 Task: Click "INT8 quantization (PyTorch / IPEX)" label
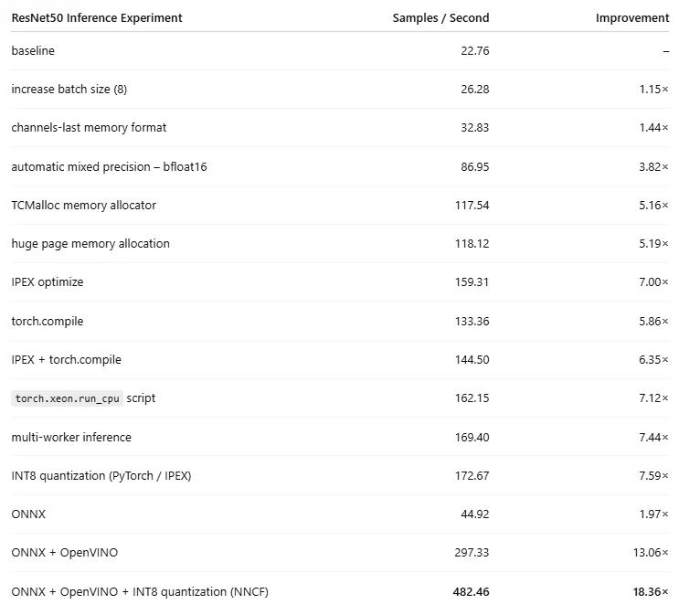point(101,476)
